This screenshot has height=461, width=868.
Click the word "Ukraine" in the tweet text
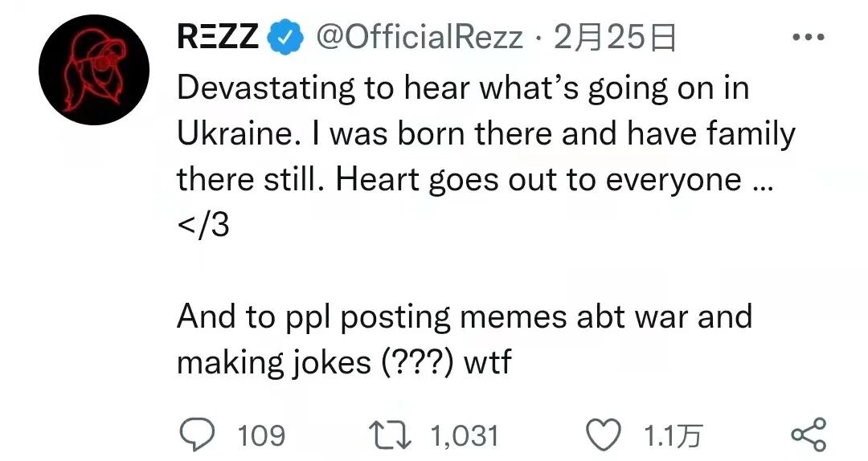(233, 134)
